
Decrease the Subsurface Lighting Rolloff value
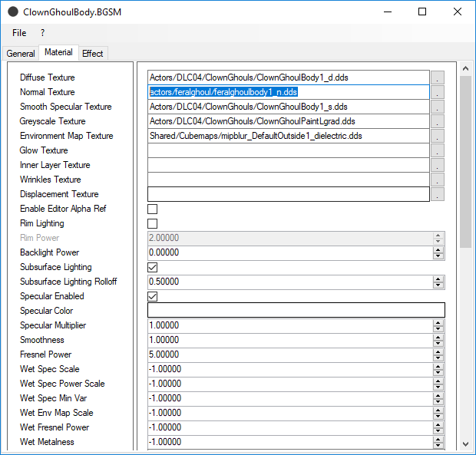[438, 285]
